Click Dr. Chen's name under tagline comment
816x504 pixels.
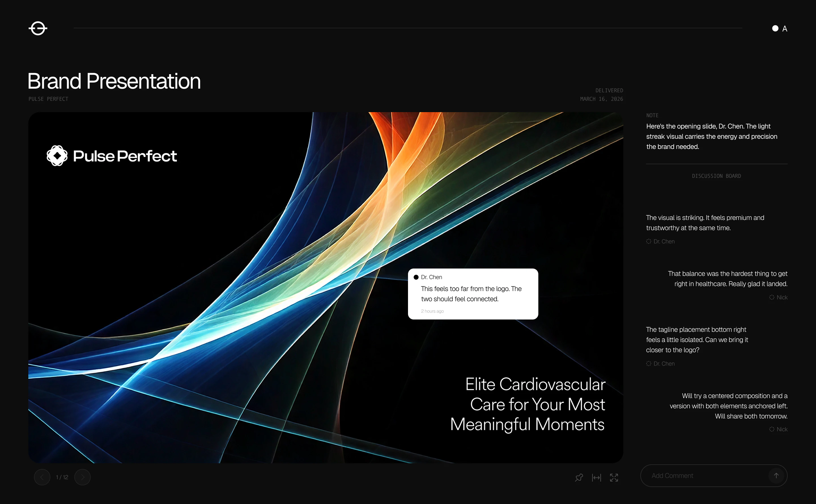click(664, 364)
